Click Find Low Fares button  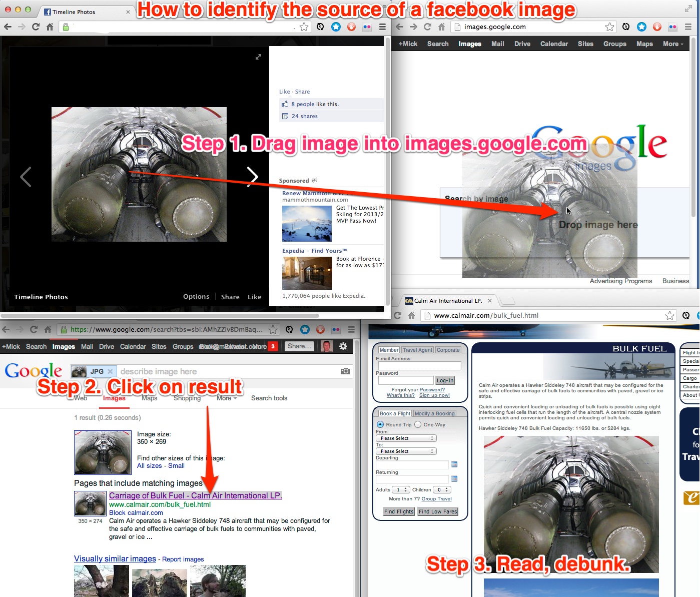438,511
